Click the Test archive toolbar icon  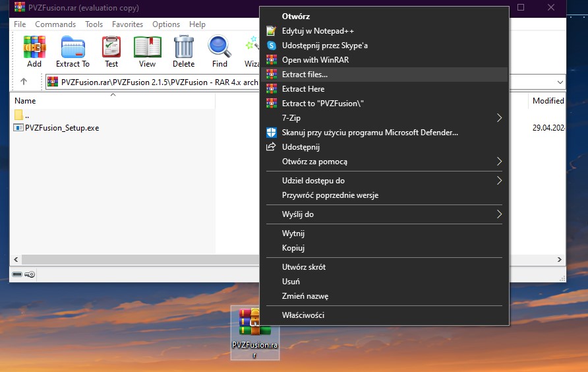[111, 51]
